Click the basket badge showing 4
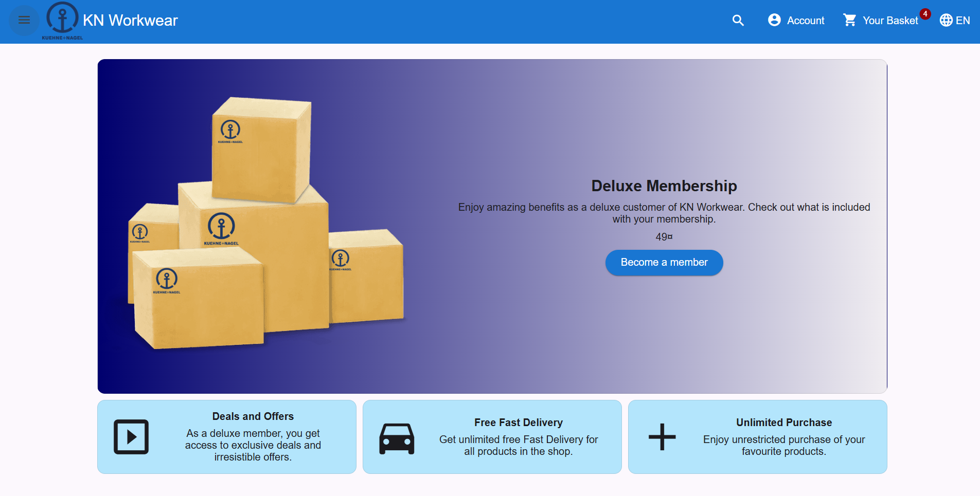 coord(925,14)
